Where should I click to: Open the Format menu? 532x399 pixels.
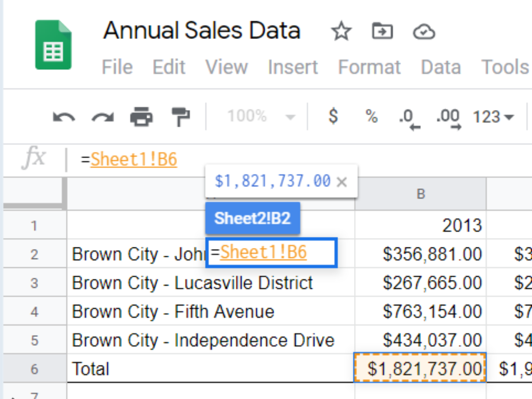pyautogui.click(x=370, y=67)
